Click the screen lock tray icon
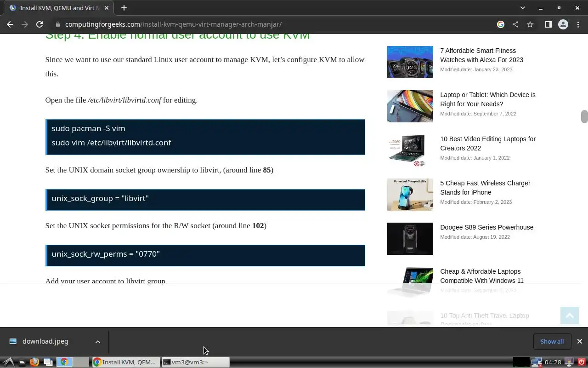 coord(569,362)
